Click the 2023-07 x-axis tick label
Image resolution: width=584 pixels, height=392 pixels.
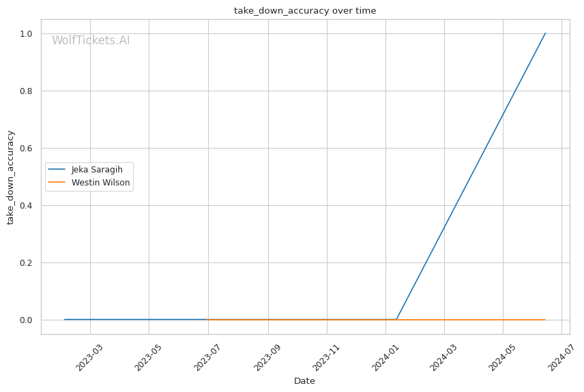pos(207,356)
